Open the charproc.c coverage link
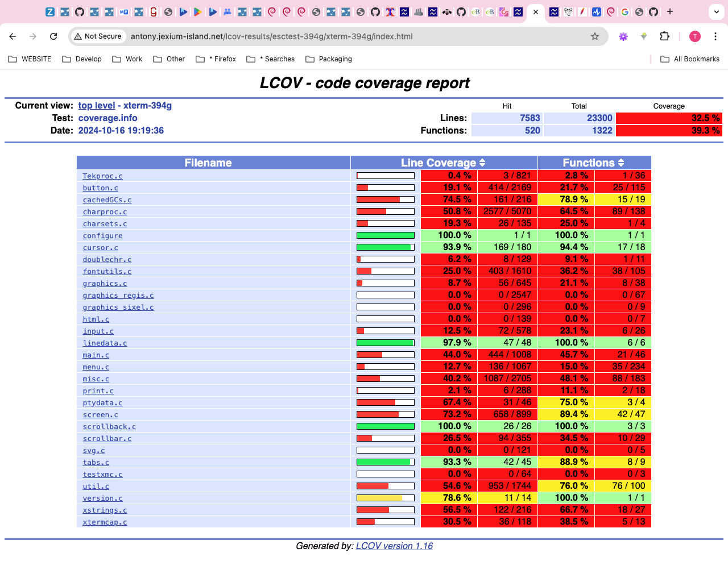728x582 pixels. coord(105,212)
